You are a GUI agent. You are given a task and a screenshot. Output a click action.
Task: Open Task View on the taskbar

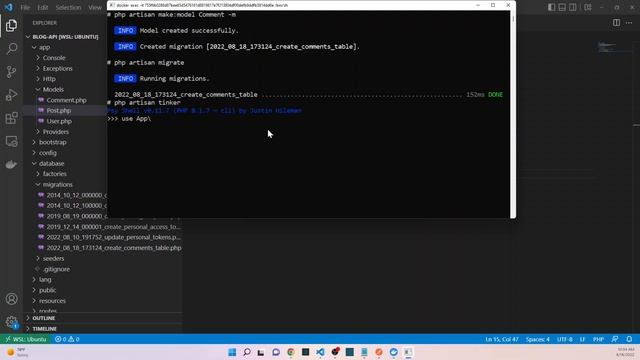(261, 352)
